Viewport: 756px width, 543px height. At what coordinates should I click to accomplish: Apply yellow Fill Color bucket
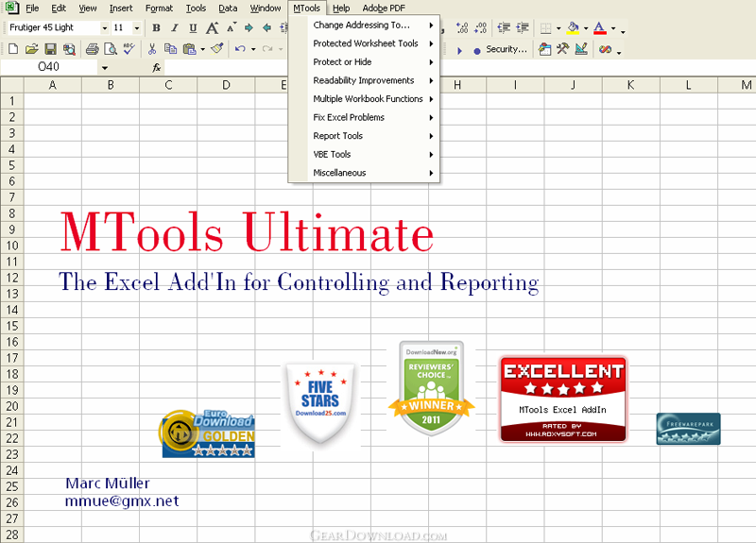point(573,28)
